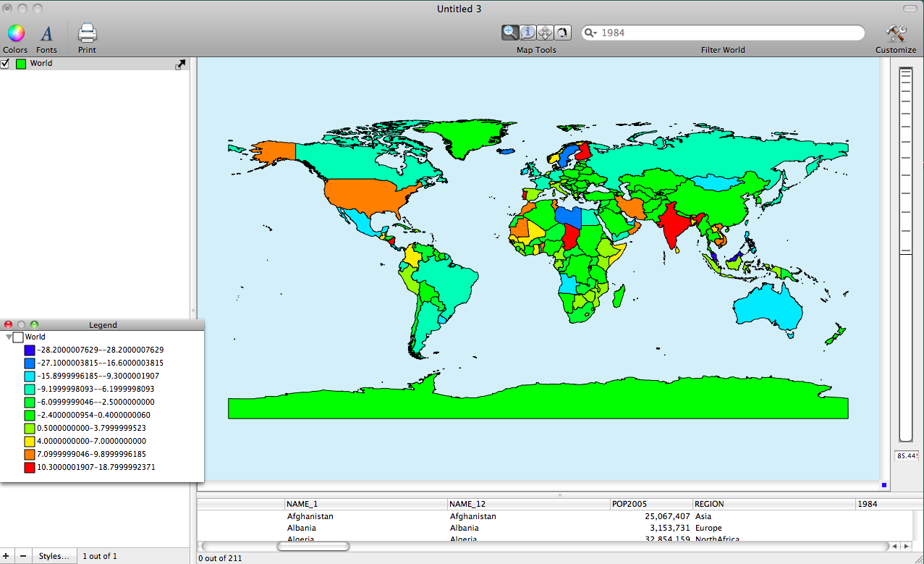
Task: Open the Customize toolbar tool
Action: point(895,33)
